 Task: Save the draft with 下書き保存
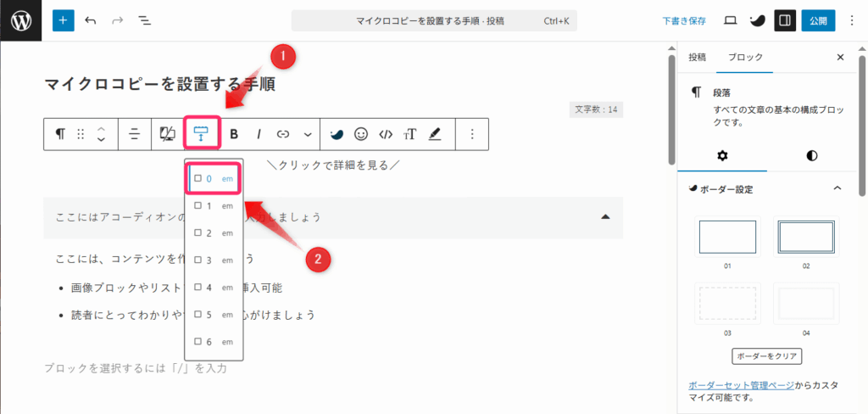(684, 21)
